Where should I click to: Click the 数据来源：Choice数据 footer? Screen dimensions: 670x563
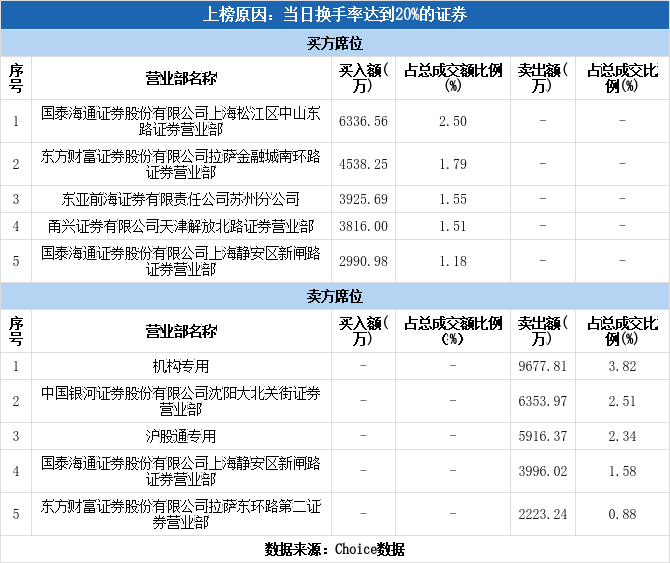tap(335, 549)
